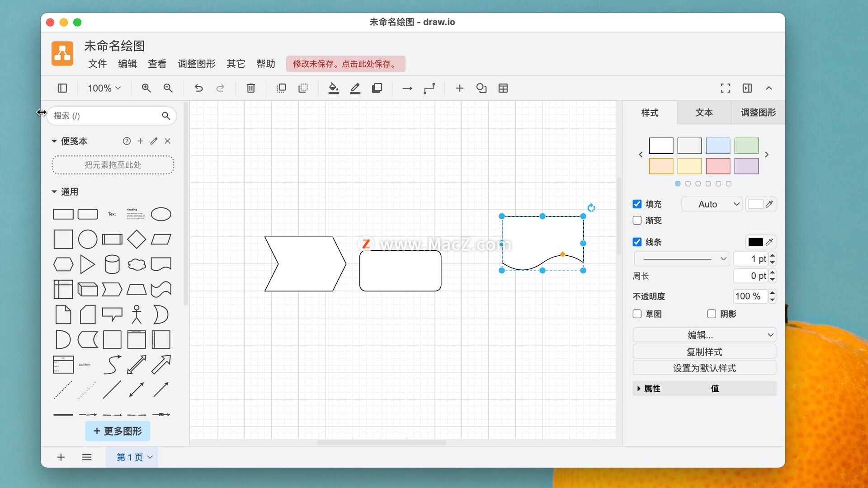Screen dimensions: 868x488
Task: Increase the line width stepper
Action: coord(772,256)
